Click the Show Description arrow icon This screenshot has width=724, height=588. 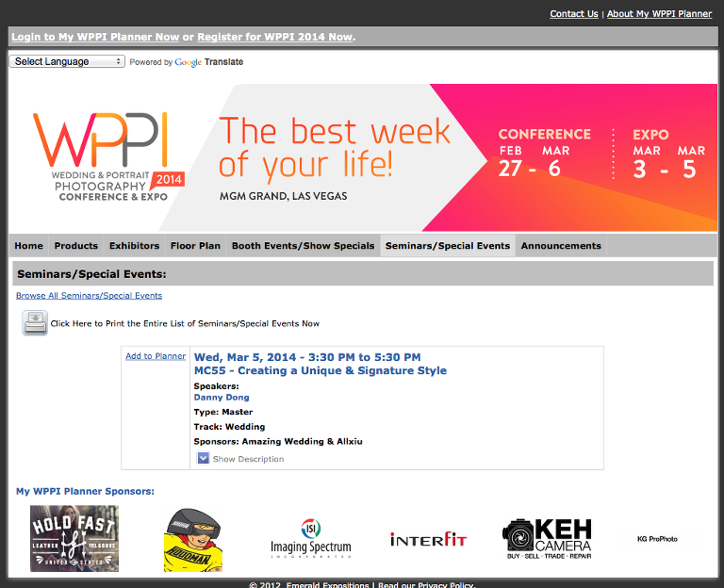coord(203,459)
